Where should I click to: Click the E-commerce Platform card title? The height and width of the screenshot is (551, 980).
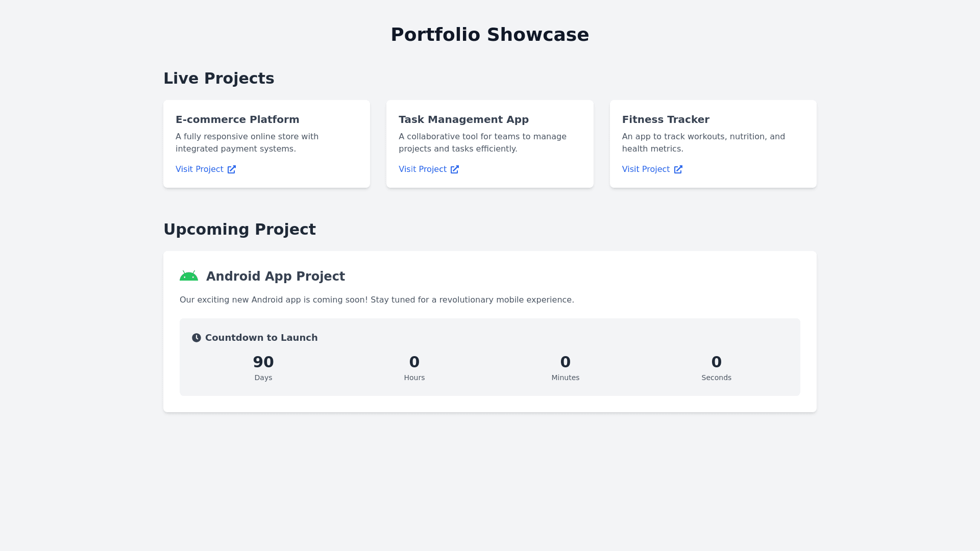point(237,119)
